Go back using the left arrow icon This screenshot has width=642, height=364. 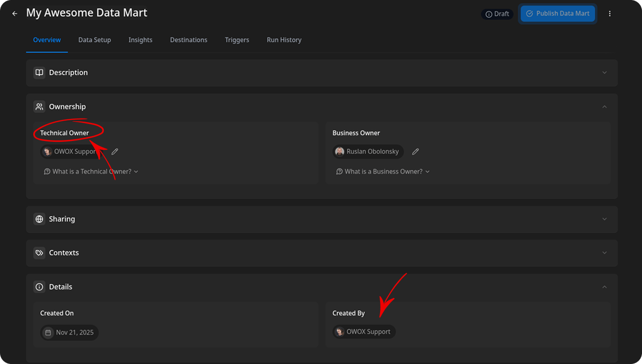point(15,14)
